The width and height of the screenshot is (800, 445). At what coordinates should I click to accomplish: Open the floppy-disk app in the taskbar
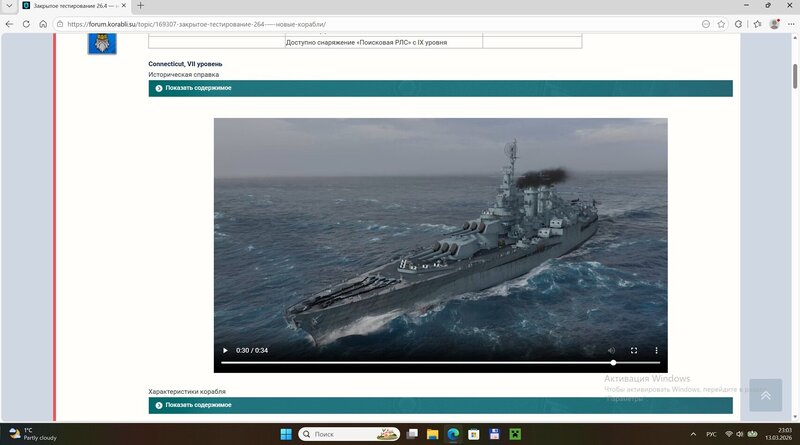coord(494,434)
